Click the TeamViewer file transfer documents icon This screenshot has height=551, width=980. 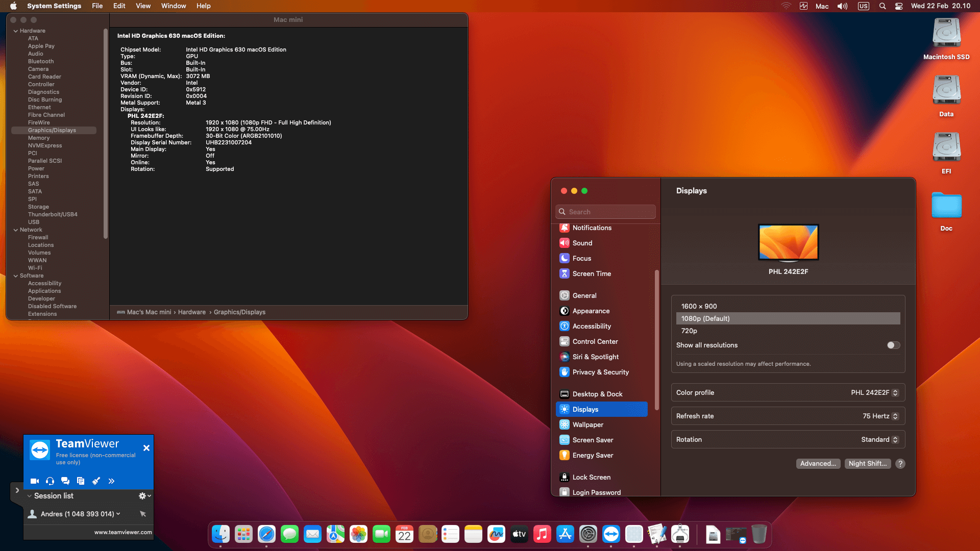81,481
